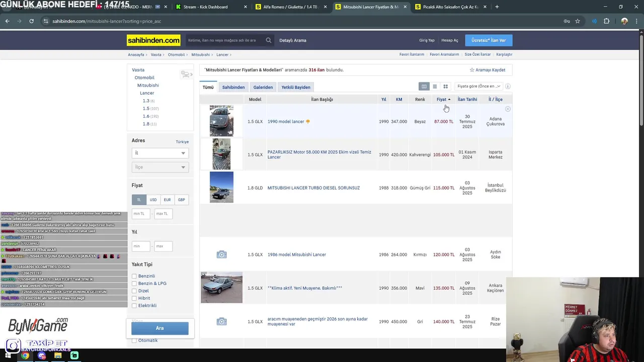The image size is (644, 362).
Task: Sort by the İl / İlçe column header
Action: pyautogui.click(x=495, y=100)
